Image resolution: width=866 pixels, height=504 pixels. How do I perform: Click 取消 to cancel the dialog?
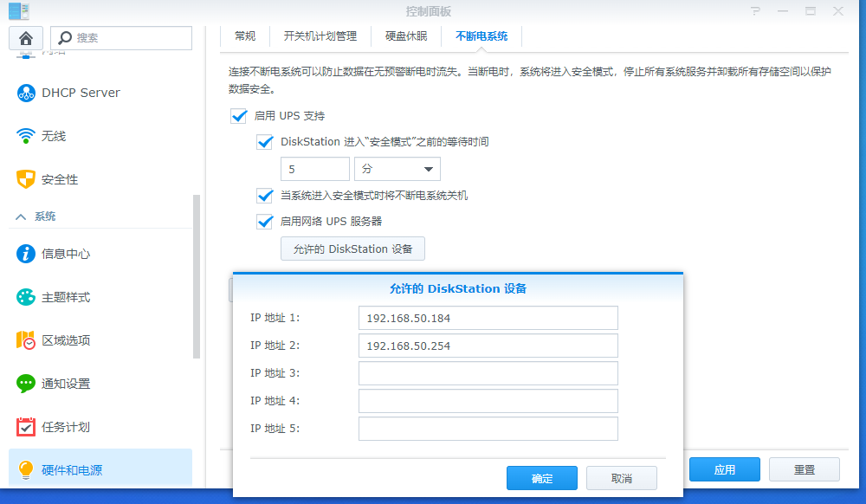click(621, 478)
